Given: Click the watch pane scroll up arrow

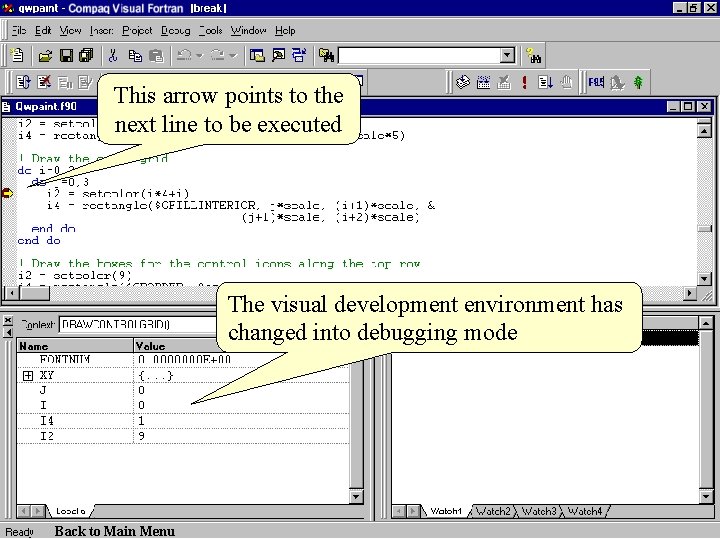Looking at the screenshot, I should pyautogui.click(x=706, y=323).
